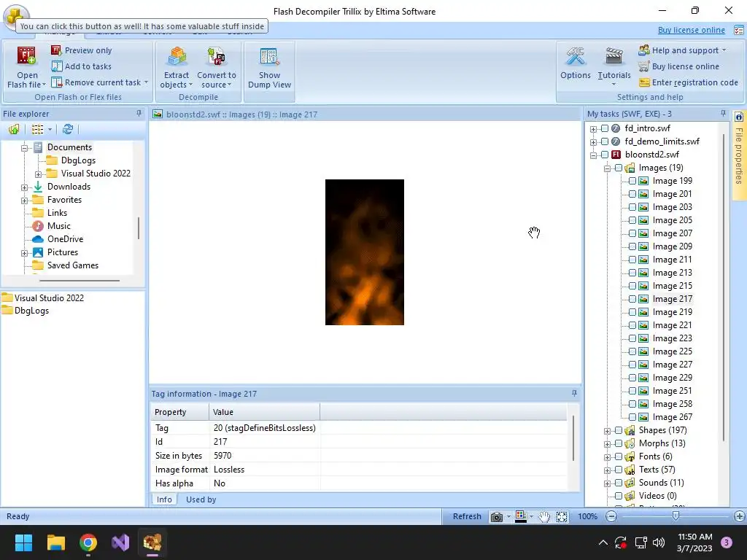
Task: Collapse the Documents folder
Action: tap(24, 148)
